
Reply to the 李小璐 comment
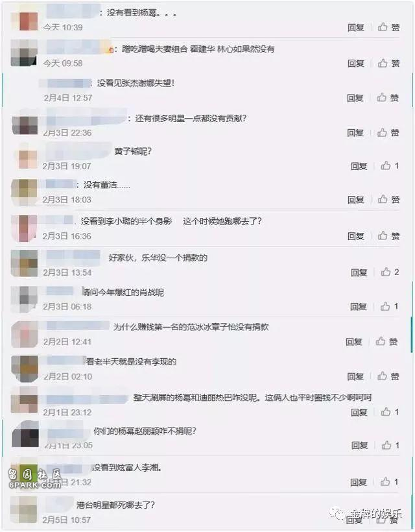coord(355,236)
